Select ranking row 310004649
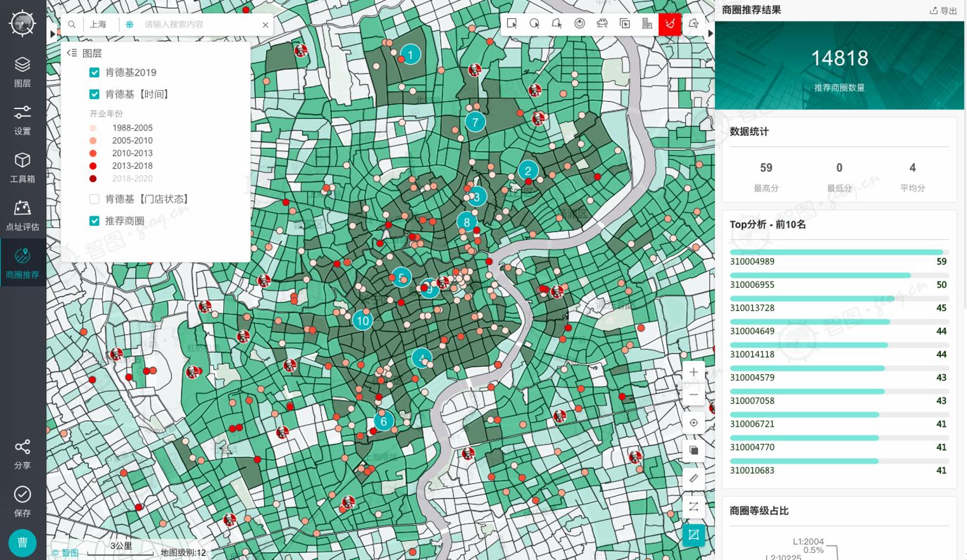The image size is (967, 560). pos(838,327)
